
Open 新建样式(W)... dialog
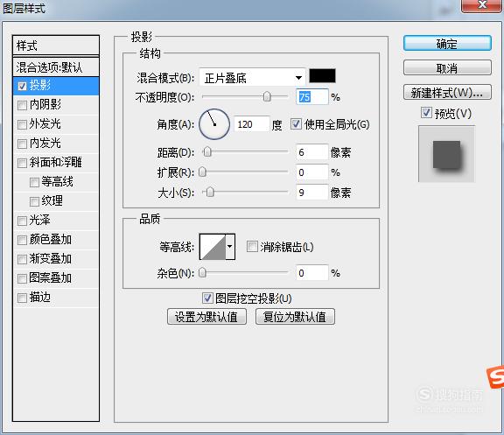[x=447, y=93]
